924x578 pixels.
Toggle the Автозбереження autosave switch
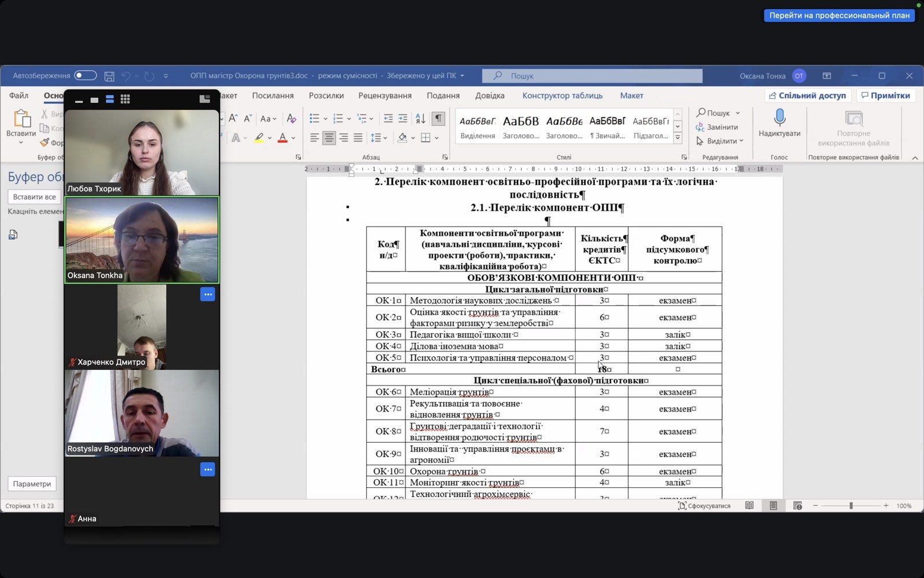[x=85, y=76]
